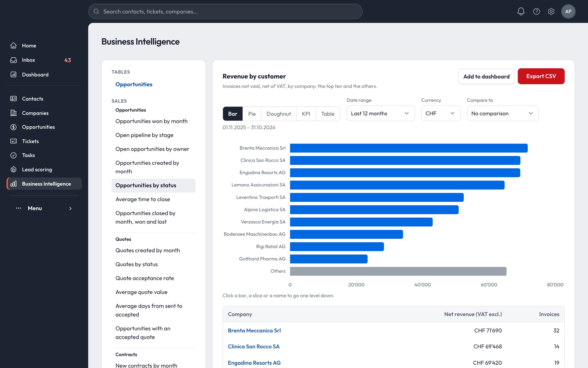Image resolution: width=588 pixels, height=368 pixels.
Task: Open Clinica San Rocco SA table link
Action: [x=254, y=346]
